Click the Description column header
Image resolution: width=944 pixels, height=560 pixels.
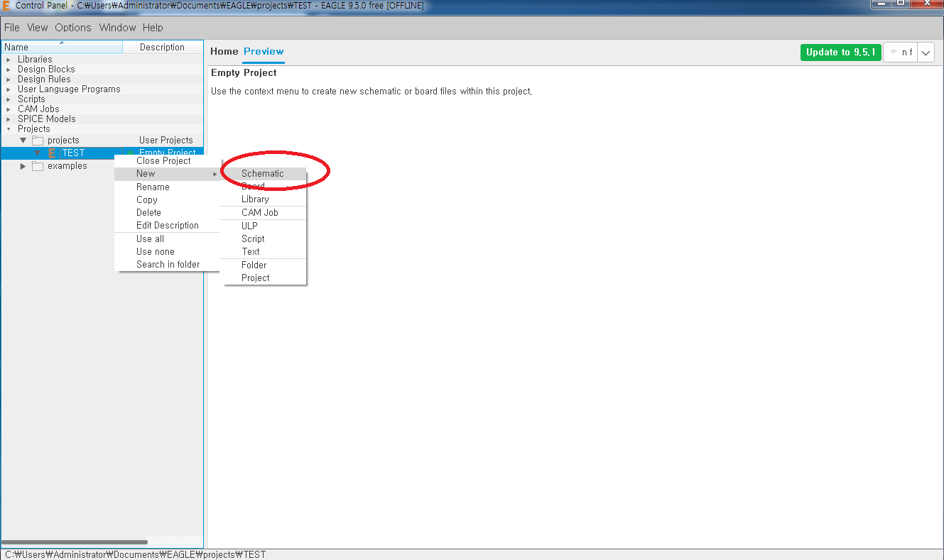click(x=163, y=48)
